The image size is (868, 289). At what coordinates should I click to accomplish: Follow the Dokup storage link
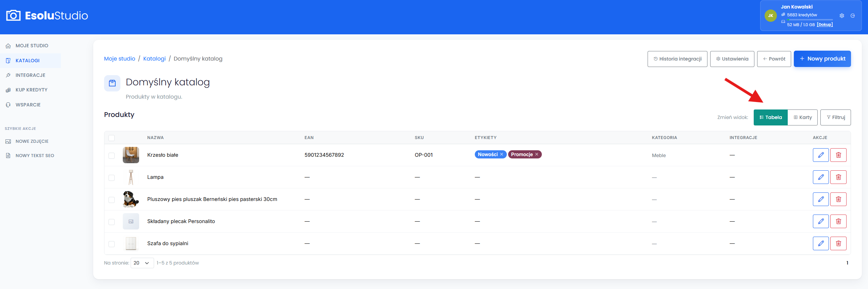coord(825,24)
